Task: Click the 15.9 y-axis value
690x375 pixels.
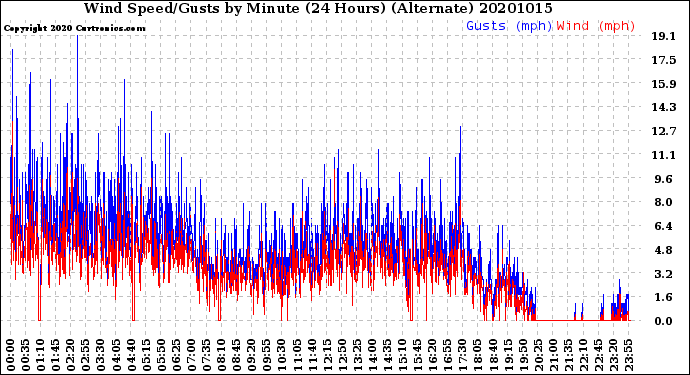Action: [x=664, y=84]
